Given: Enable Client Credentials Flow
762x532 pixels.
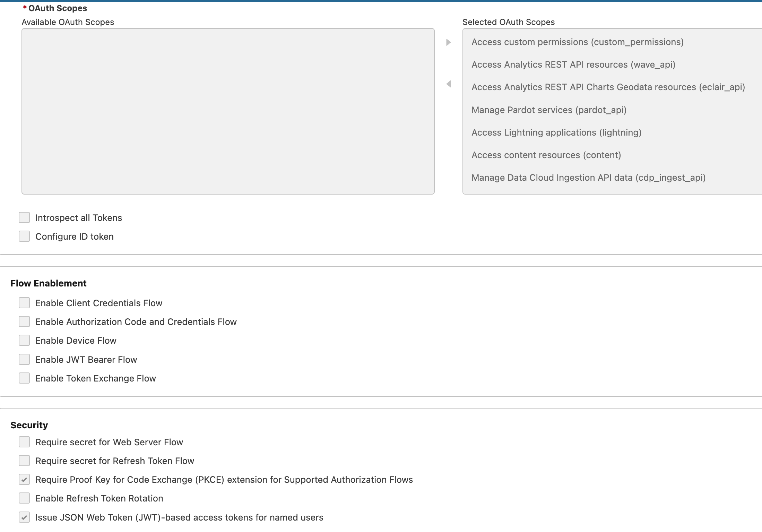Looking at the screenshot, I should point(24,303).
